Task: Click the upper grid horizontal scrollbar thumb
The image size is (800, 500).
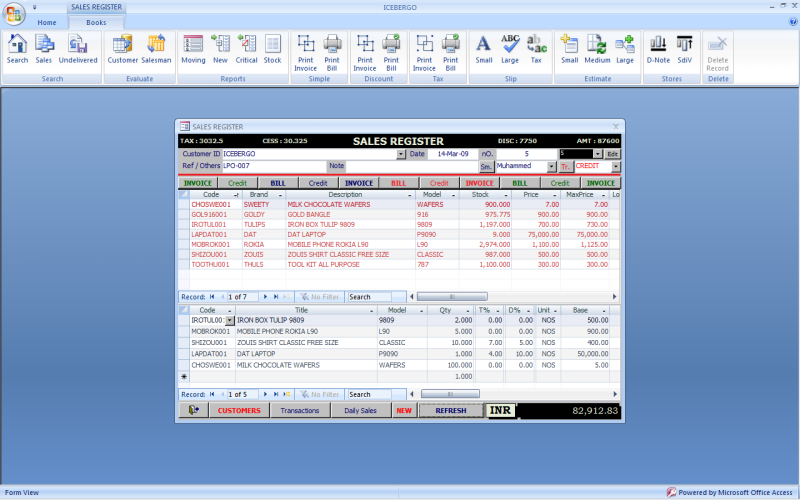Action: (x=452, y=296)
